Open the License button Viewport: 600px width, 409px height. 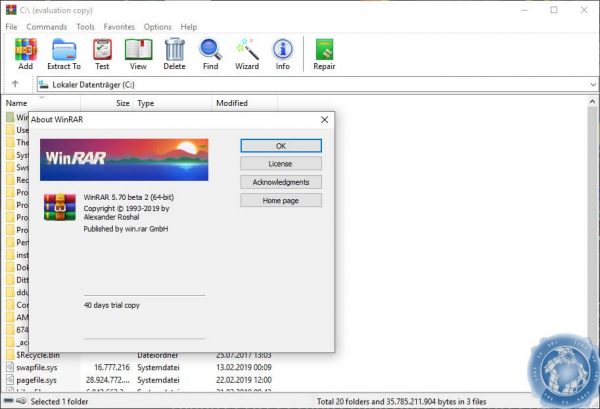pos(281,164)
